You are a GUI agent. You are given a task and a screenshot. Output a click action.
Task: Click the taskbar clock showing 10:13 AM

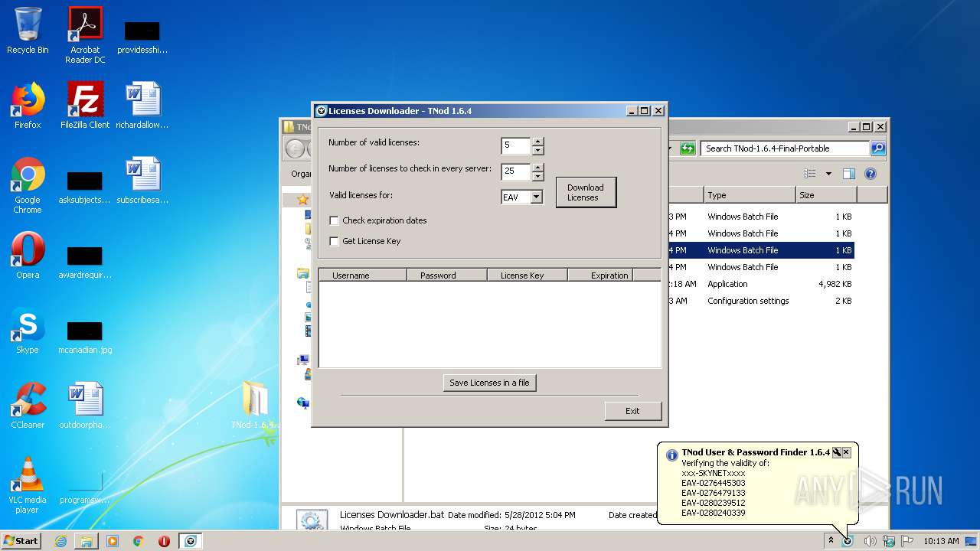click(x=940, y=541)
